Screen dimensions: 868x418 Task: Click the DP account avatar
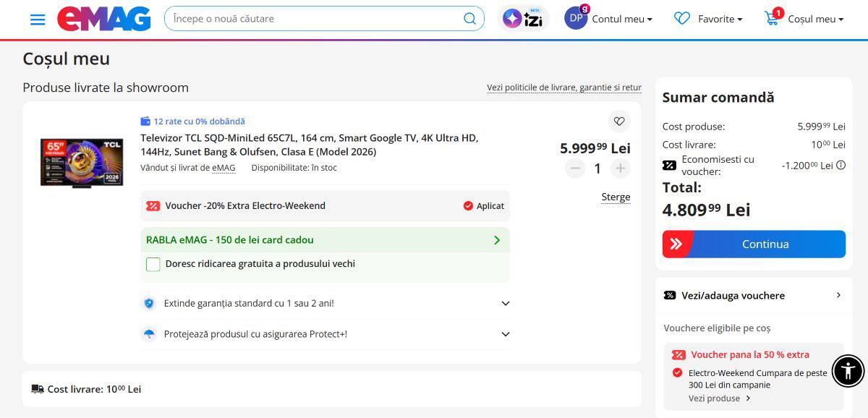(576, 19)
